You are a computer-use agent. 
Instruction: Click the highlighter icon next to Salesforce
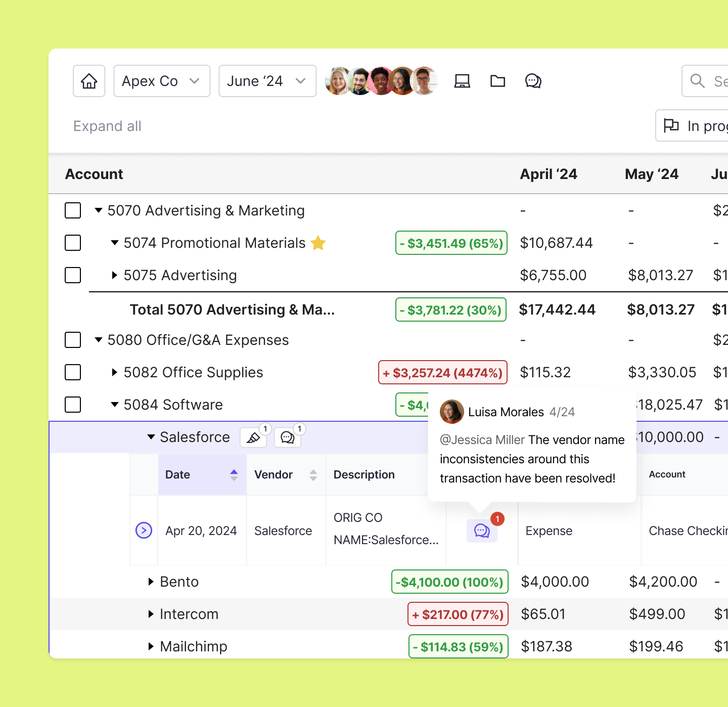[253, 437]
